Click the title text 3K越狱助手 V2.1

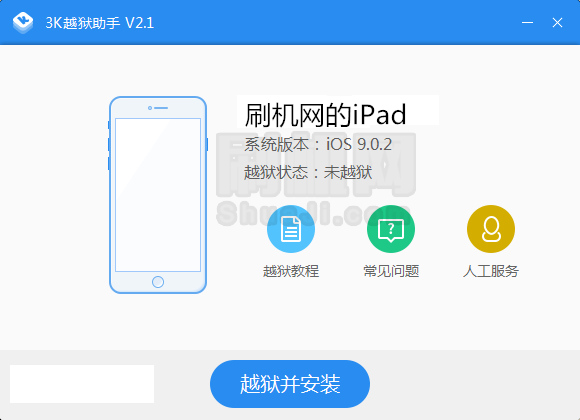pos(100,23)
